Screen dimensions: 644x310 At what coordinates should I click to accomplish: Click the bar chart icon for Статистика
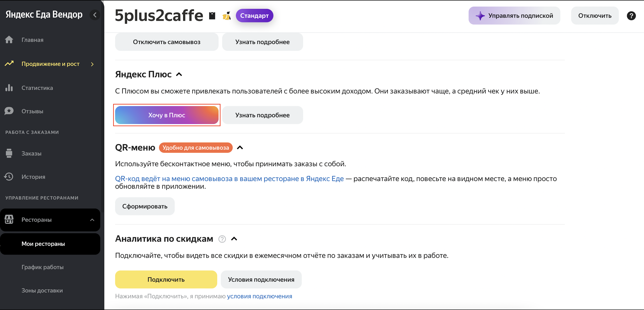click(x=9, y=88)
